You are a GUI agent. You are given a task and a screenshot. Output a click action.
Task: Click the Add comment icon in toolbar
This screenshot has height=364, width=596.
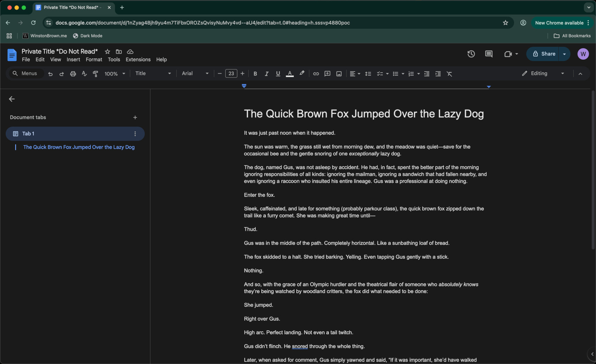pos(327,74)
